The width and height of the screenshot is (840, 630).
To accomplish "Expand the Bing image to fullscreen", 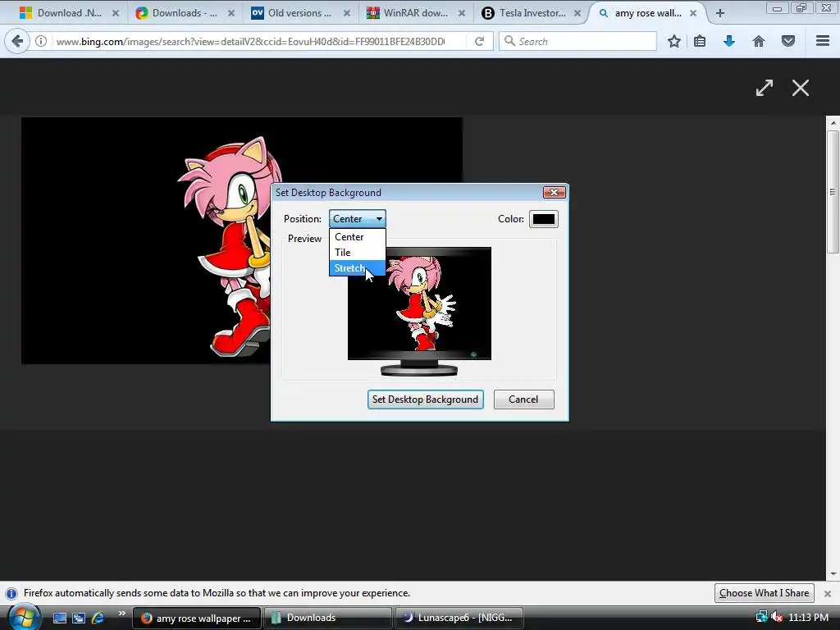I will click(x=765, y=88).
